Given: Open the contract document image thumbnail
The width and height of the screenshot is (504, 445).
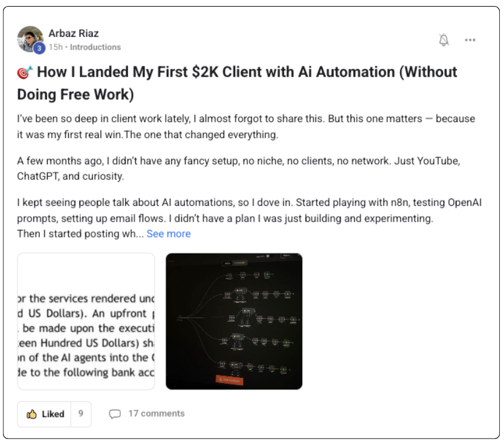Looking at the screenshot, I should click(86, 321).
